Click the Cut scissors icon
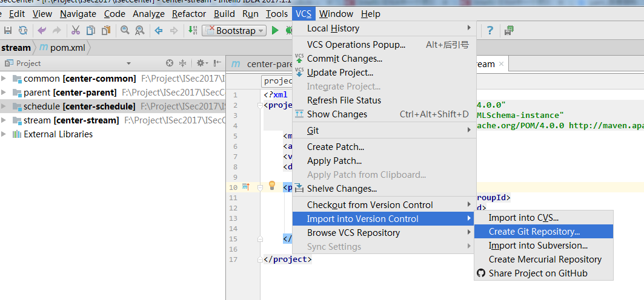 (76, 30)
